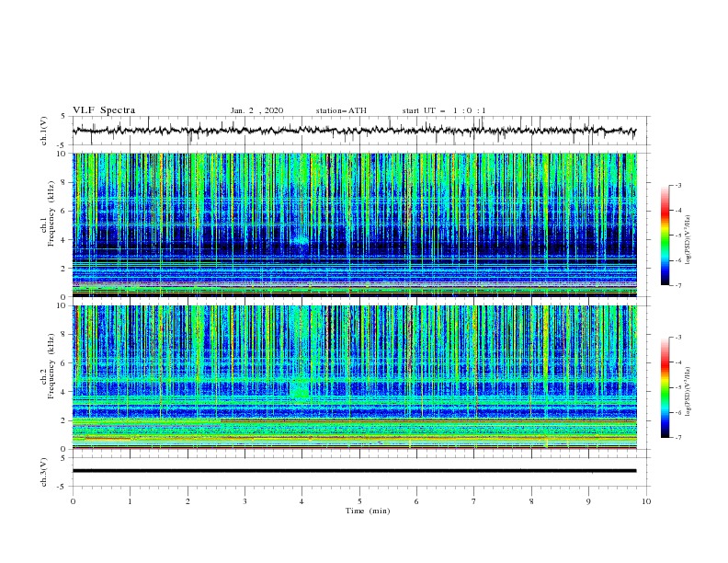Click time axis tick label "0"
Viewport: 728px width, 563px height.
(73, 501)
